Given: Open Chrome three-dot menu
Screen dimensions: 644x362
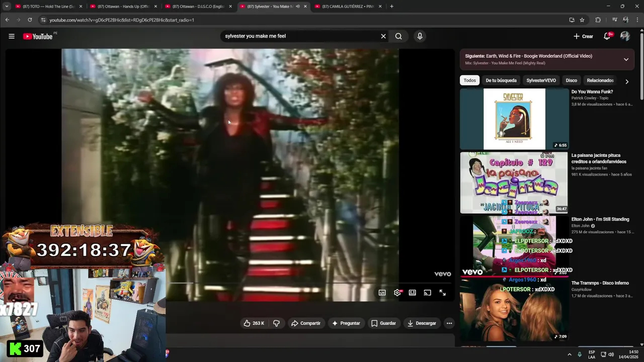Looking at the screenshot, I should tap(637, 20).
